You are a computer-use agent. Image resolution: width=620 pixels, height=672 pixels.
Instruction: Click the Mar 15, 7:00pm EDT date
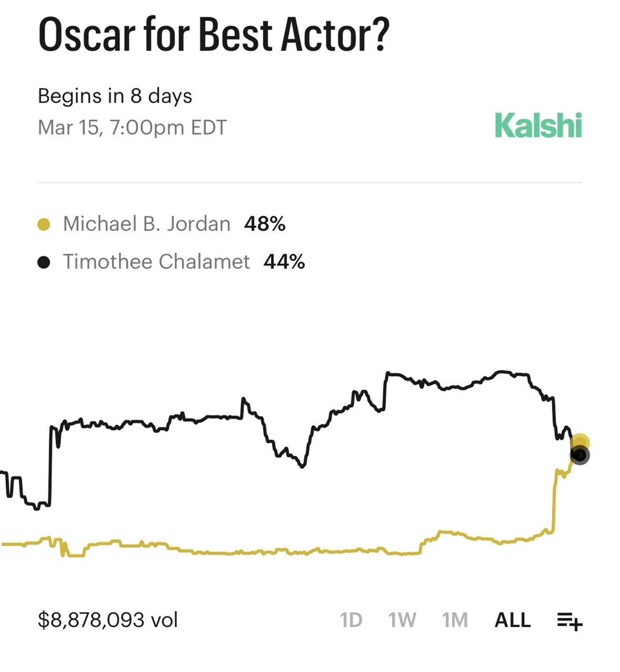pos(132,128)
